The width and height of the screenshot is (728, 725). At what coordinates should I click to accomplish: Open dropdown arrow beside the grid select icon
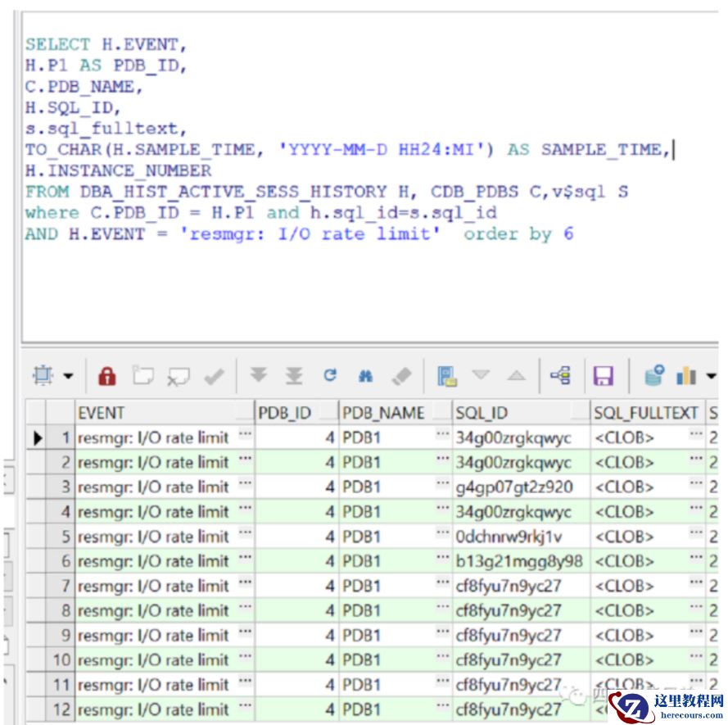[x=68, y=376]
